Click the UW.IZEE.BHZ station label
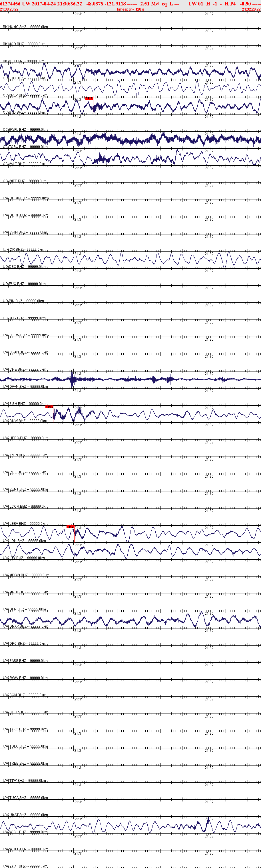The width and height of the screenshot is (261, 868). click(25, 473)
